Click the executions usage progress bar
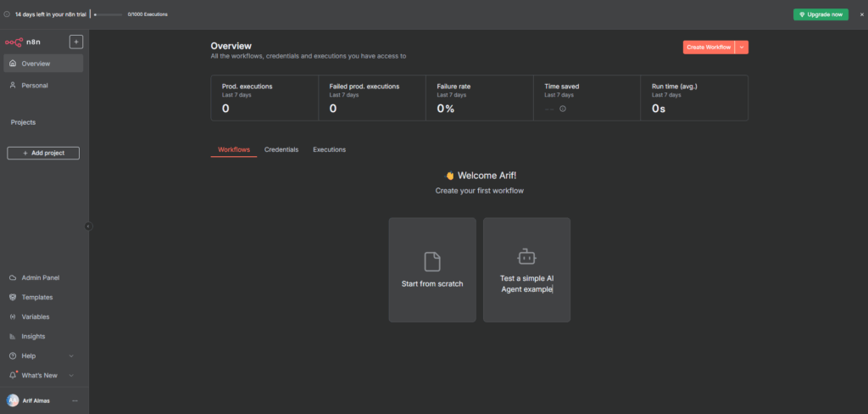868x414 pixels. [108, 14]
